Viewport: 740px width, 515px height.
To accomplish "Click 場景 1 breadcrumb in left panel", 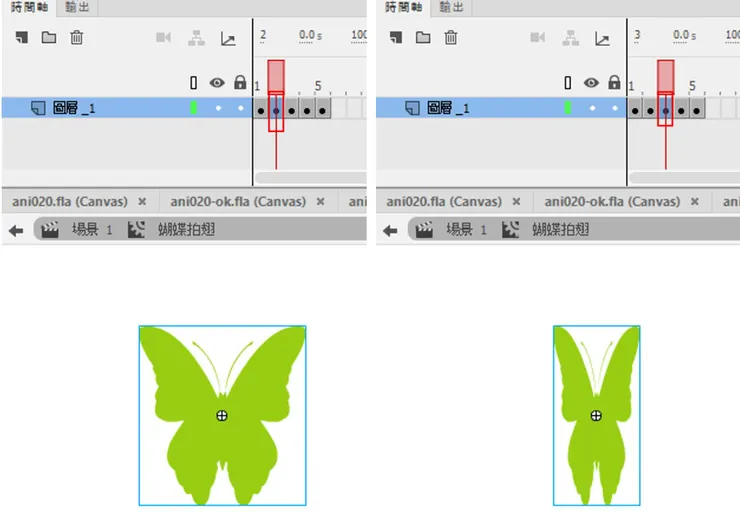I will (x=92, y=230).
